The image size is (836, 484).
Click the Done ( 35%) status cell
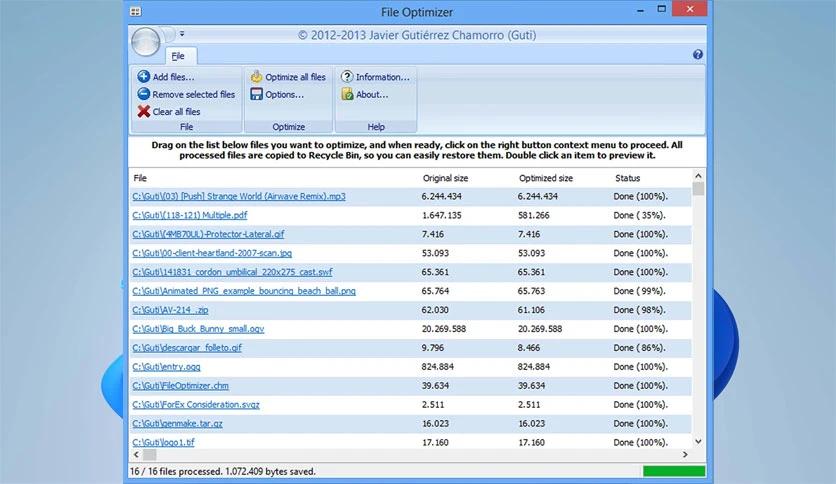(640, 215)
